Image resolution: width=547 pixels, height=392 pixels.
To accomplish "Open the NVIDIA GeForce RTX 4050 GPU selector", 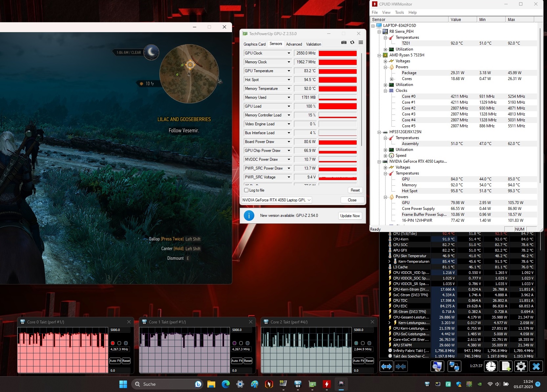I will pyautogui.click(x=276, y=200).
